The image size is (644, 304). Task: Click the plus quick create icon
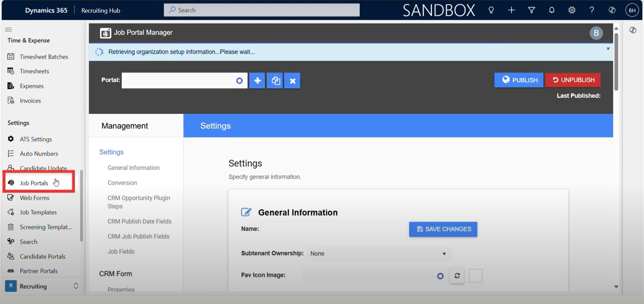(x=511, y=10)
